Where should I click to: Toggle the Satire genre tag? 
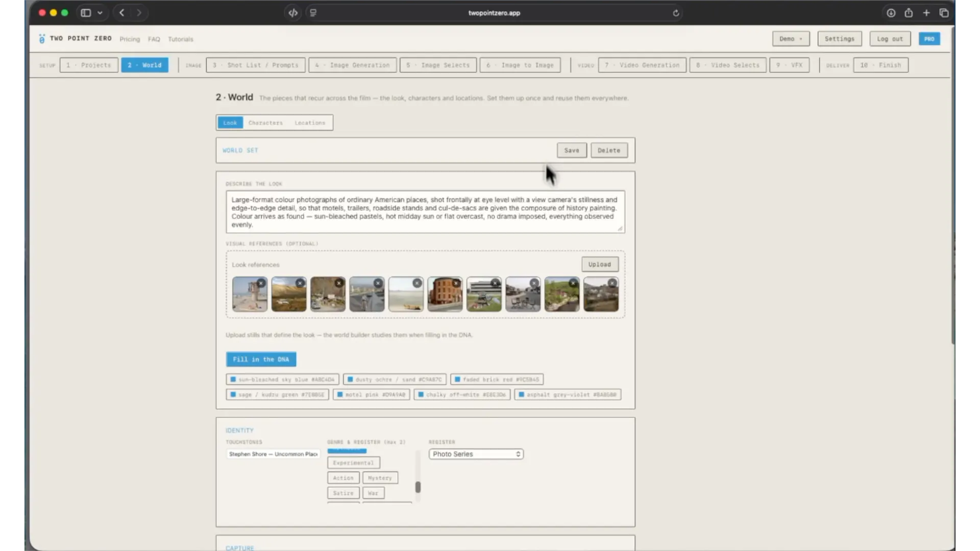point(343,493)
